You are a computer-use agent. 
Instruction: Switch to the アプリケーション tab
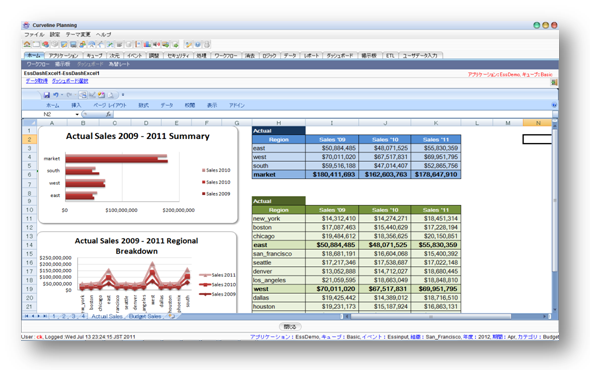point(63,56)
